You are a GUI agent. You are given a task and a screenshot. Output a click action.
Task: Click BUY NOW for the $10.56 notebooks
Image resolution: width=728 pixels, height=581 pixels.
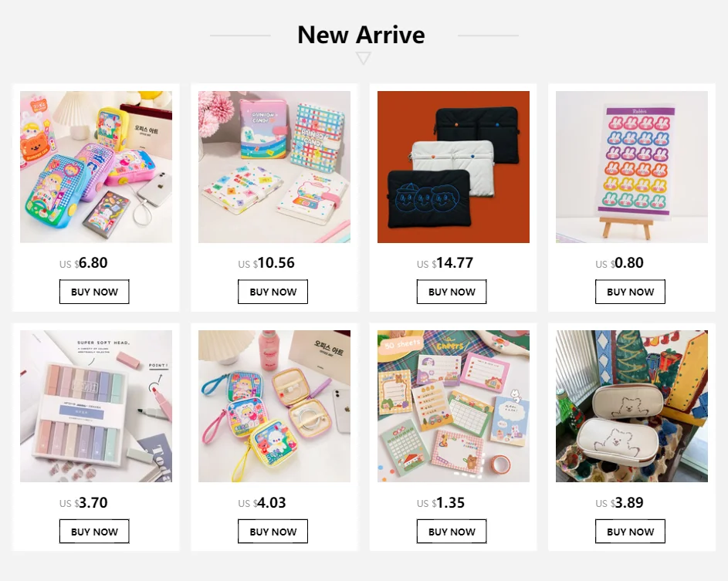coord(273,292)
